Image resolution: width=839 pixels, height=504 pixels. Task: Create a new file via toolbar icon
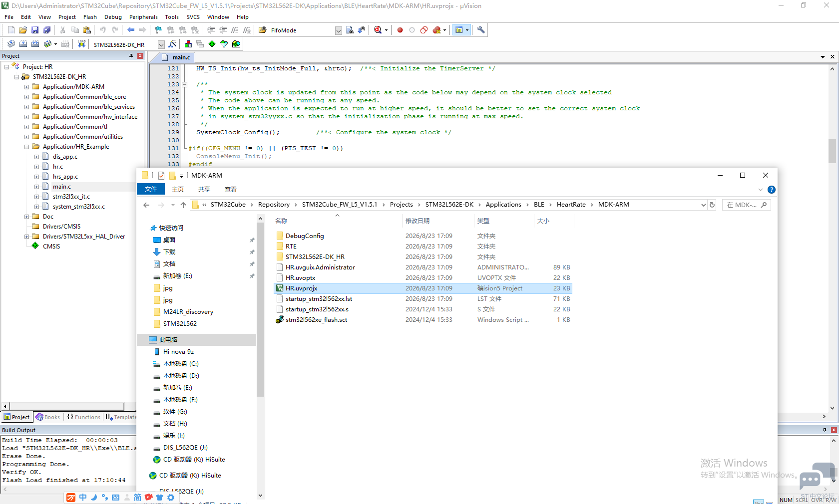[11, 30]
